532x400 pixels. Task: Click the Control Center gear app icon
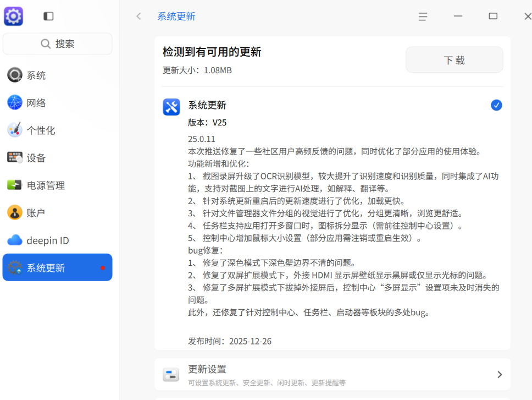[14, 16]
